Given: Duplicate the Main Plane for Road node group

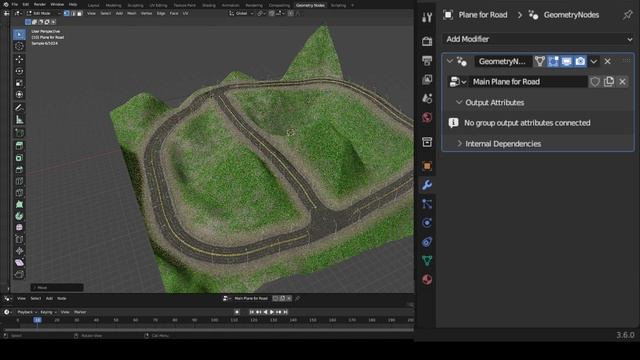Looking at the screenshot, I should (x=609, y=82).
